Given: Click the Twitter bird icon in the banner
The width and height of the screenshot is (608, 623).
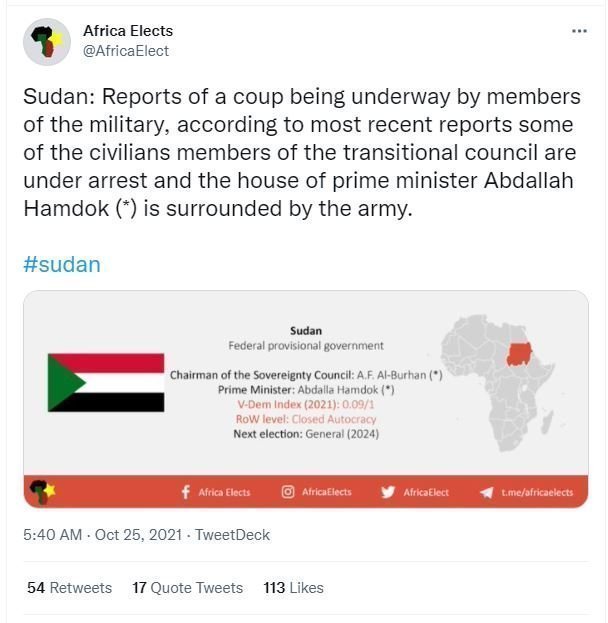Looking at the screenshot, I should tap(387, 492).
